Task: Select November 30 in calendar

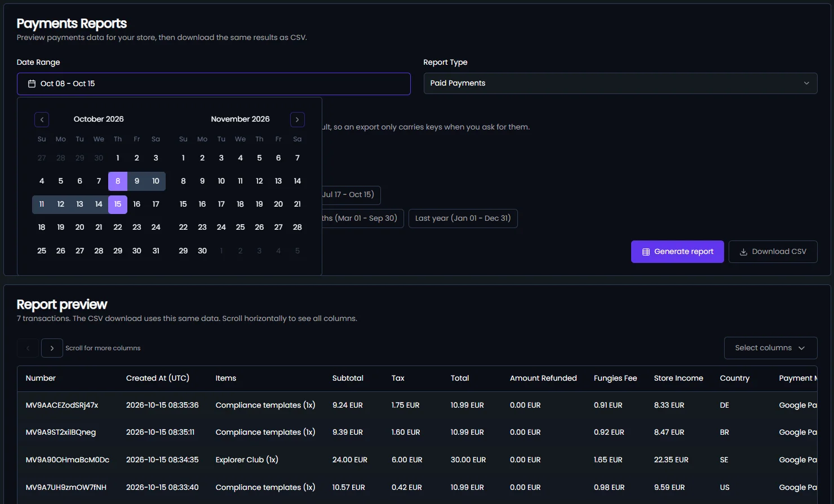Action: (x=202, y=251)
